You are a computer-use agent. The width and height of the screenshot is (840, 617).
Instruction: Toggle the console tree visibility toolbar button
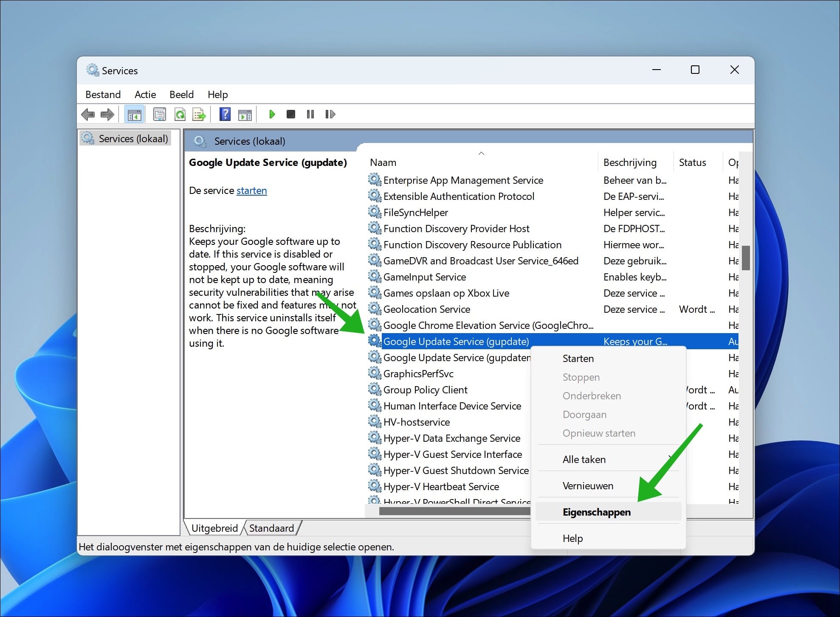tap(134, 114)
